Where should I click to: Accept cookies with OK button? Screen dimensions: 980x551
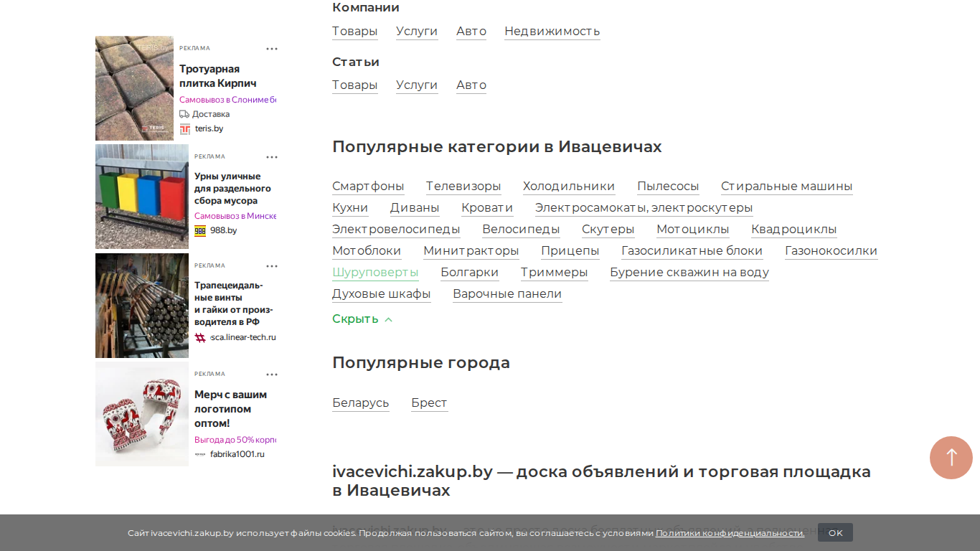pos(835,533)
